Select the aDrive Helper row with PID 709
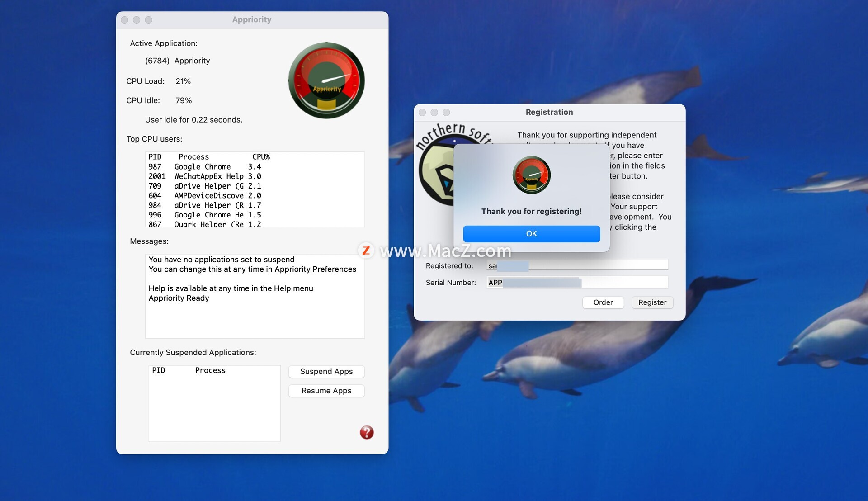 255,186
